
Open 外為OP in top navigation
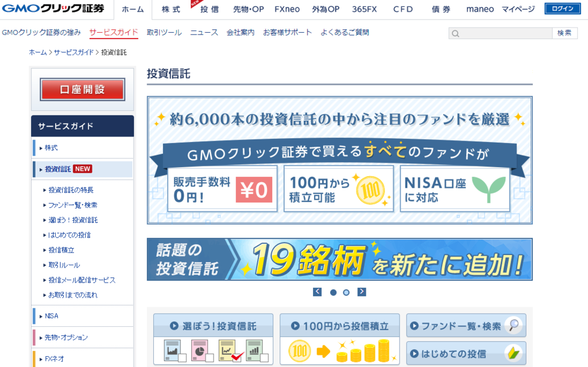click(x=326, y=9)
